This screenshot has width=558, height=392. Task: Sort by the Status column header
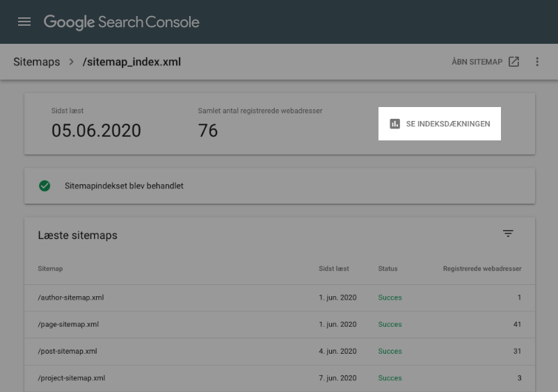[x=388, y=269]
